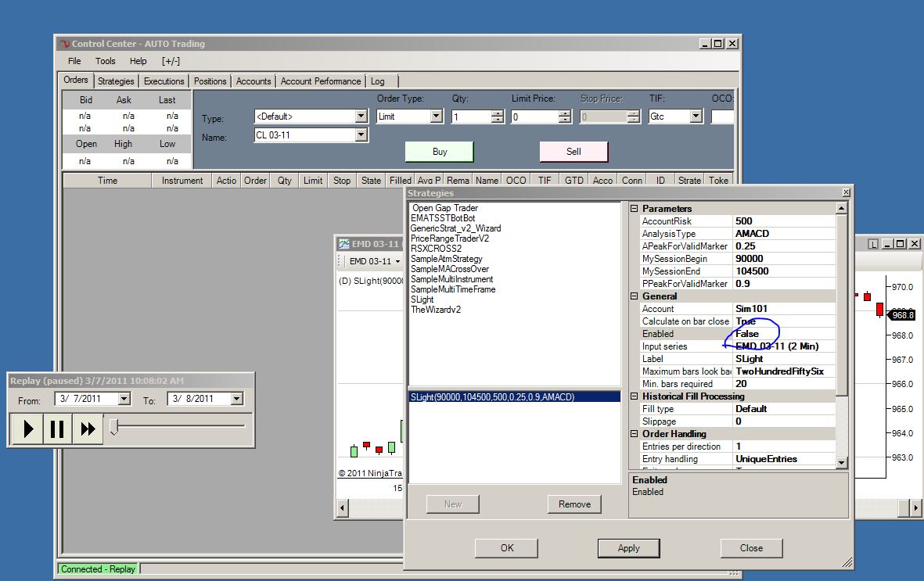Open the Account Performance tab
Viewport: 924px width, 581px height.
pos(321,81)
